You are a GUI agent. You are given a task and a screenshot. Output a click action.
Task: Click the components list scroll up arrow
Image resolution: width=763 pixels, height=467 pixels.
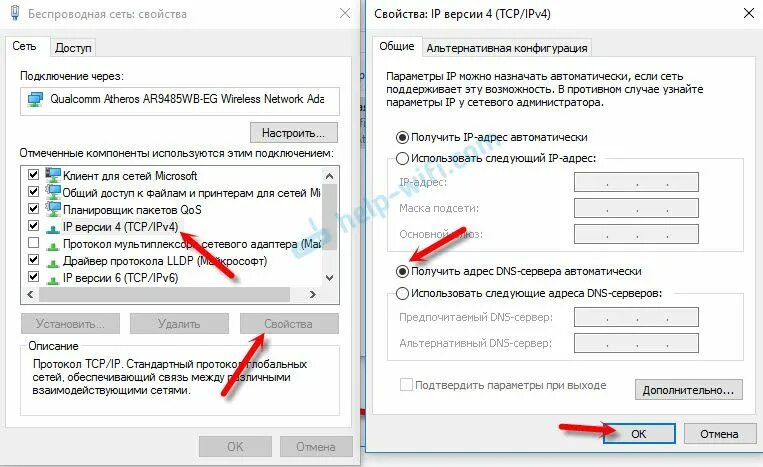click(x=329, y=176)
